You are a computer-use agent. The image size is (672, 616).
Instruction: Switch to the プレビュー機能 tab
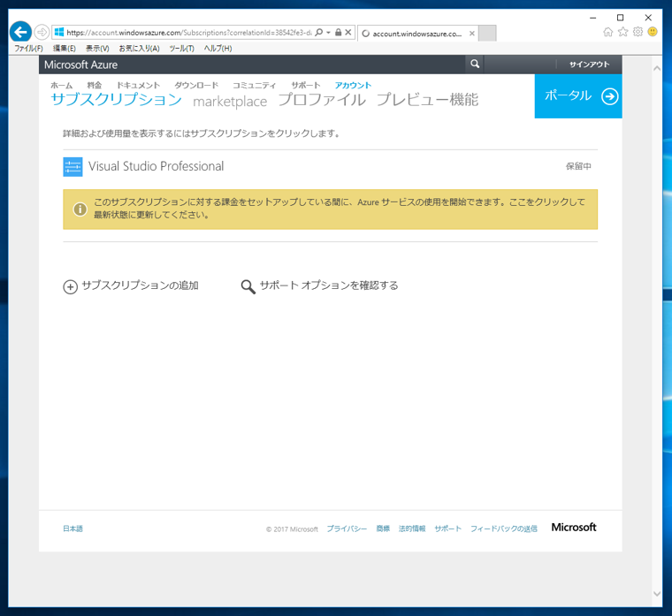(427, 100)
